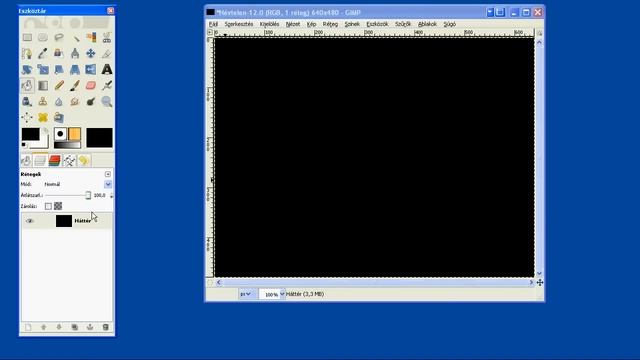The width and height of the screenshot is (640, 360).
Task: Select the Ink tool
Action: coord(27,101)
